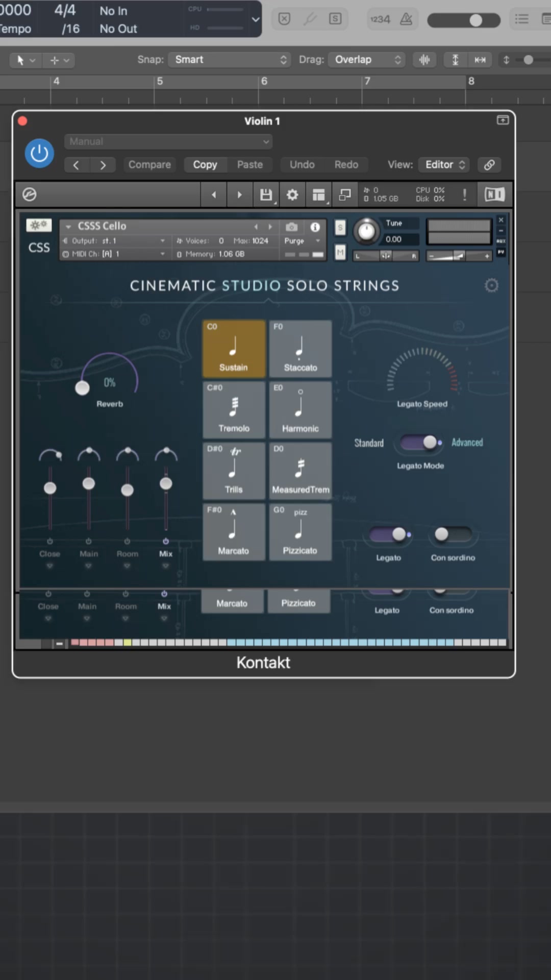Select the Harmonic articulation

[300, 410]
